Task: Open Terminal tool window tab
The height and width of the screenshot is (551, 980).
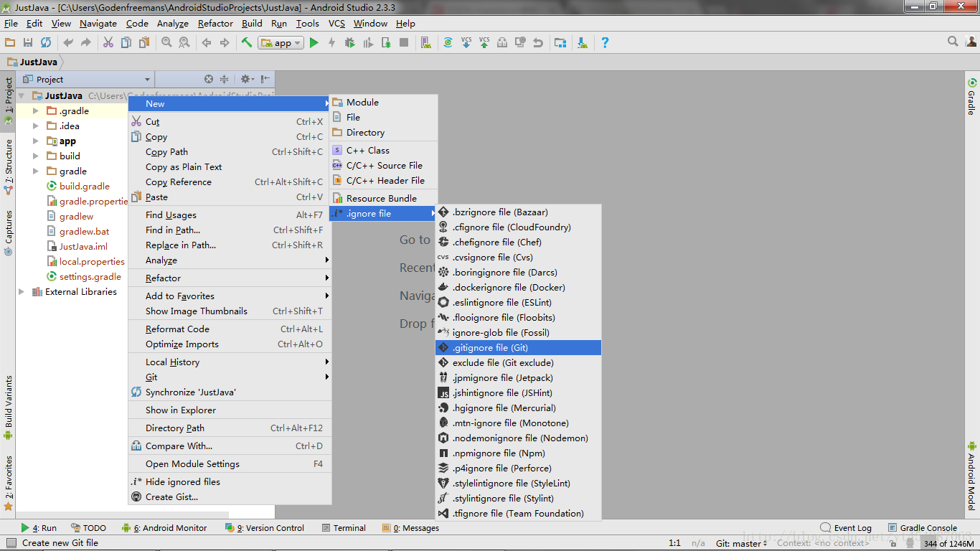Action: point(344,527)
